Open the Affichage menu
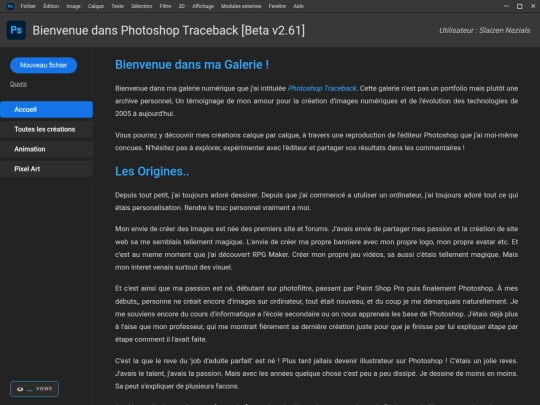 [203, 6]
